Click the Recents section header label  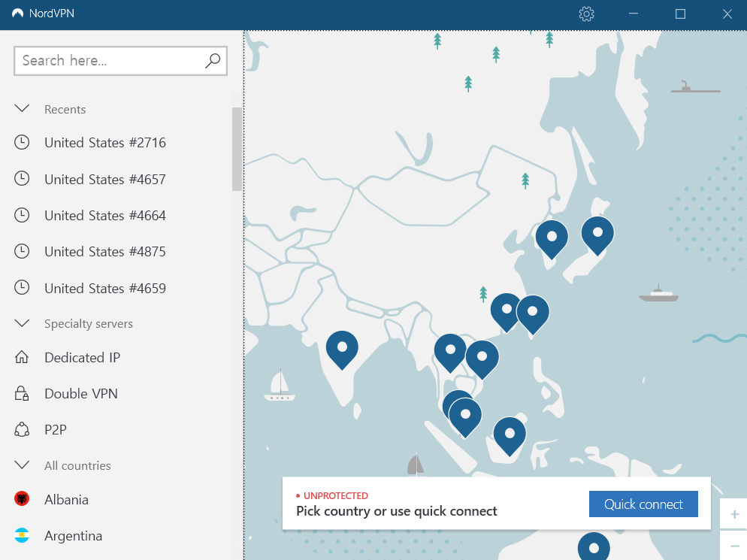pyautogui.click(x=65, y=110)
